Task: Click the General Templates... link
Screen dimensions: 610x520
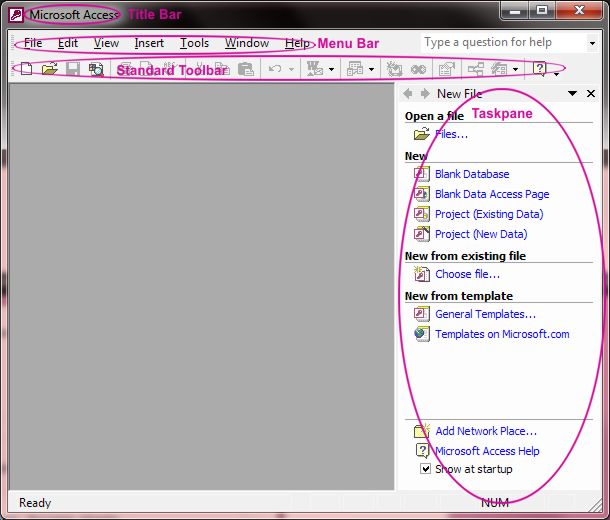Action: tap(485, 314)
